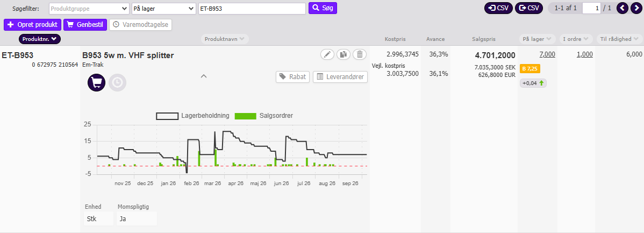Viewport: 644px width, 233px height.
Task: Click the Varemodtagelse button
Action: pyautogui.click(x=140, y=25)
